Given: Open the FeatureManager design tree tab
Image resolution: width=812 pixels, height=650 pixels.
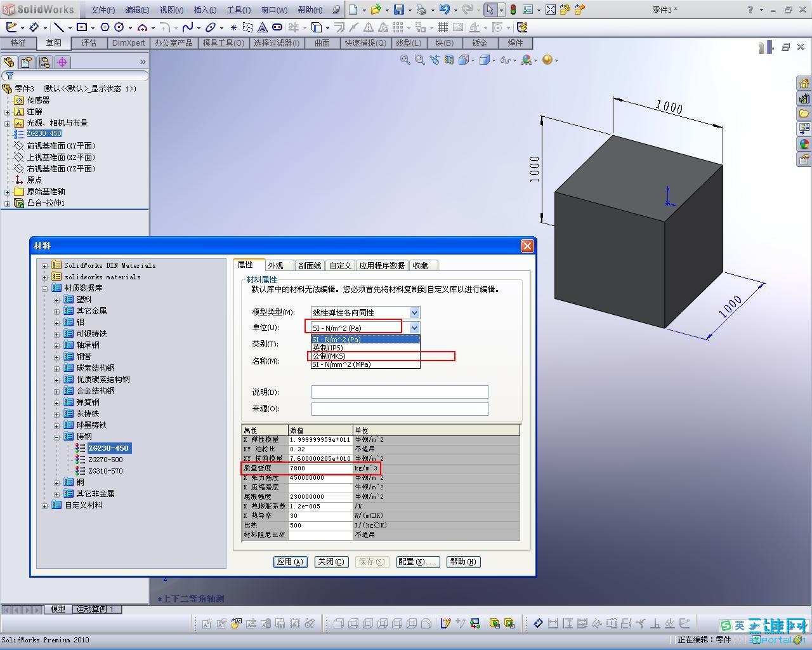Looking at the screenshot, I should tap(9, 62).
